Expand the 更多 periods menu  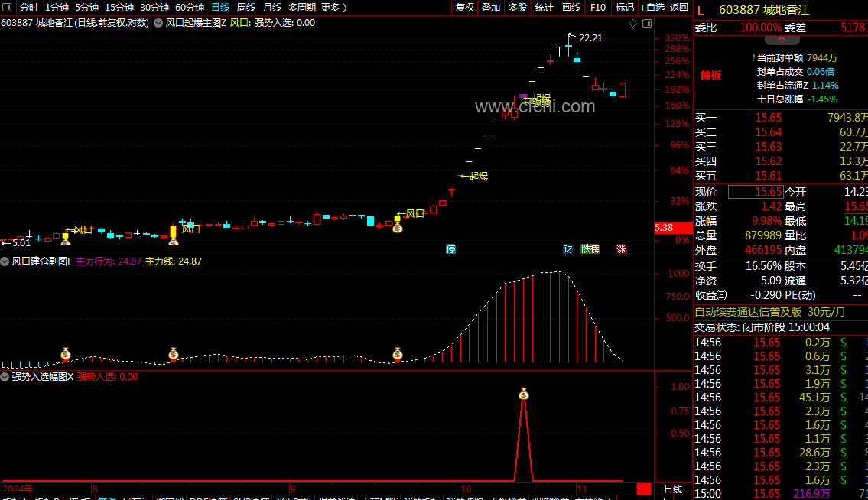(333, 7)
